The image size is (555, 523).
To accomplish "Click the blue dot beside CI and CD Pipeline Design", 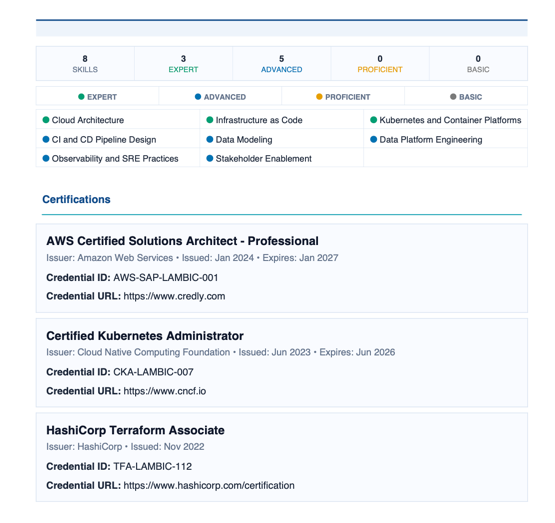I will (x=46, y=139).
